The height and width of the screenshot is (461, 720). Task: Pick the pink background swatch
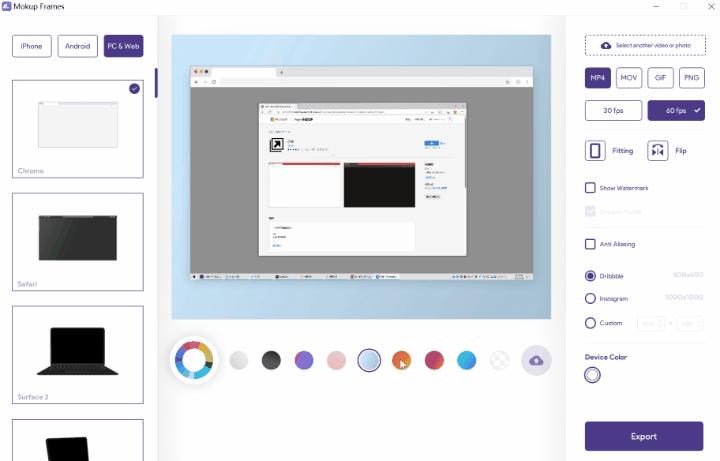tap(336, 360)
